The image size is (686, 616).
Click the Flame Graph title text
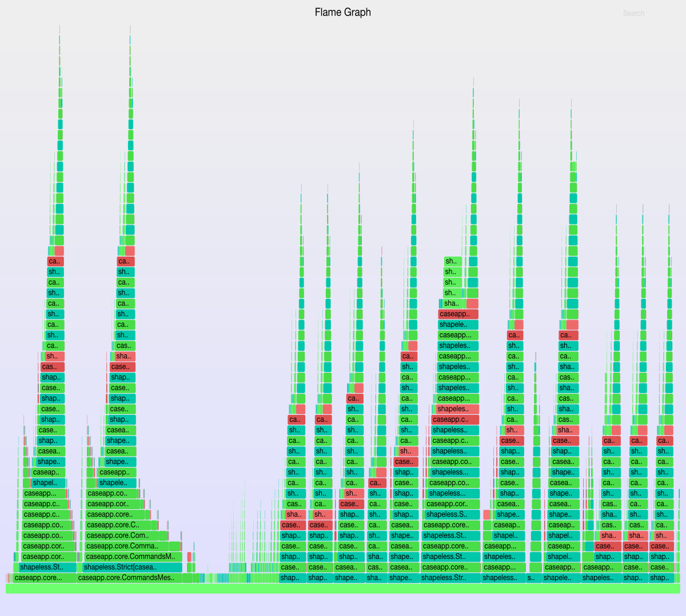[x=342, y=12]
